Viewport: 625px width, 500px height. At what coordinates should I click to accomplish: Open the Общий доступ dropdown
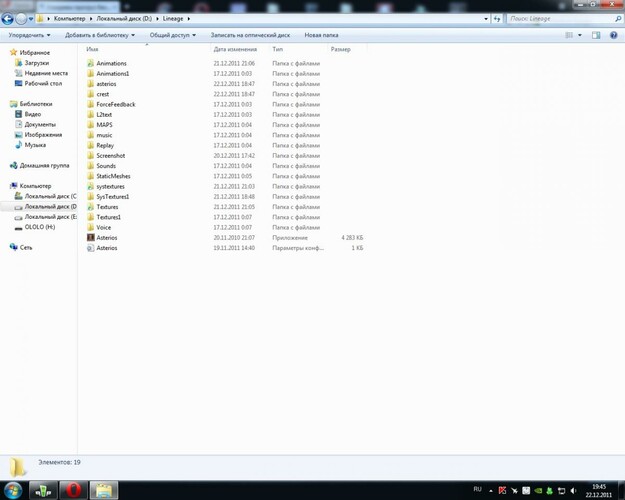(173, 35)
